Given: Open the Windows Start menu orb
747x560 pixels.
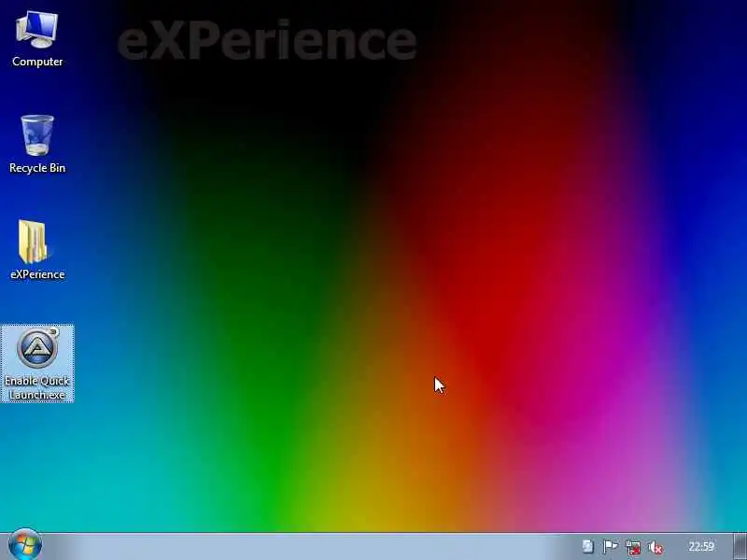Looking at the screenshot, I should tap(25, 545).
